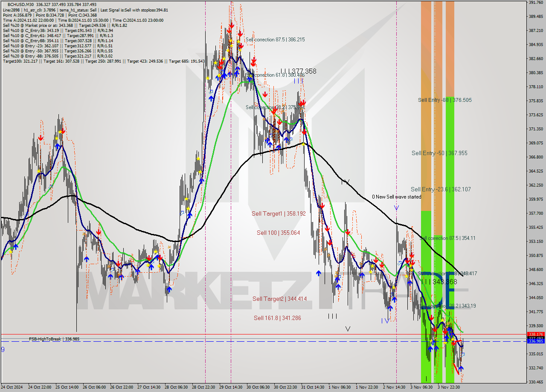Click the 'Sell correction 87.5 | 386.215' label
The image size is (546, 392).
point(275,39)
